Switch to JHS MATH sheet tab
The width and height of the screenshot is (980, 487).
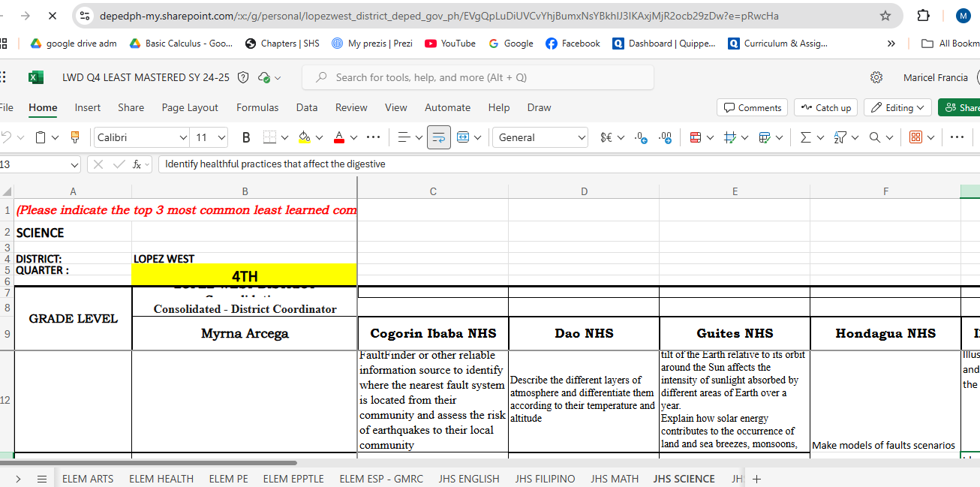[x=614, y=479]
